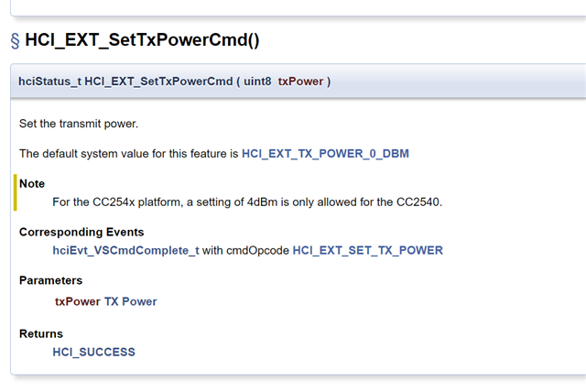Open the HCI_EXT_TX_POWER_0_DBM link

(325, 153)
